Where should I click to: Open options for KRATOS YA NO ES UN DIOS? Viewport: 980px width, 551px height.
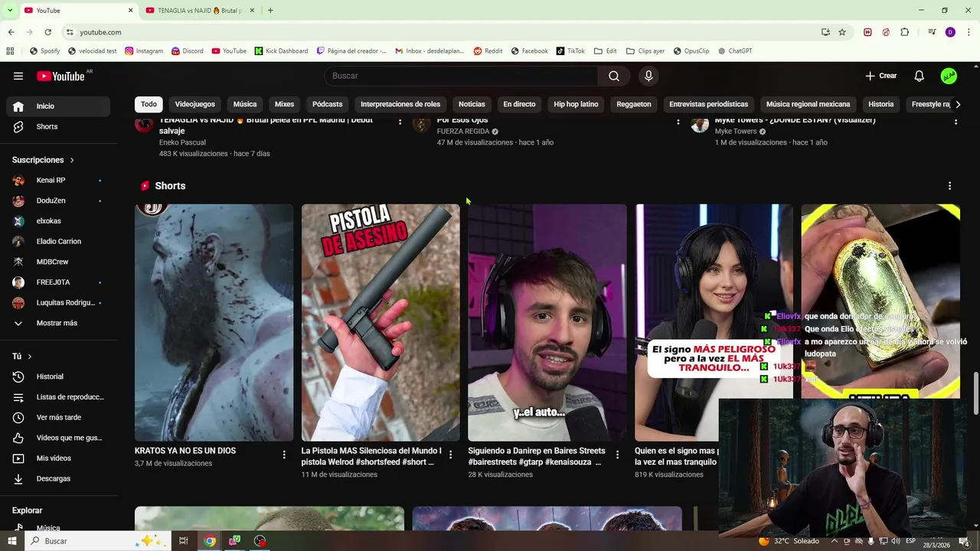pos(284,455)
